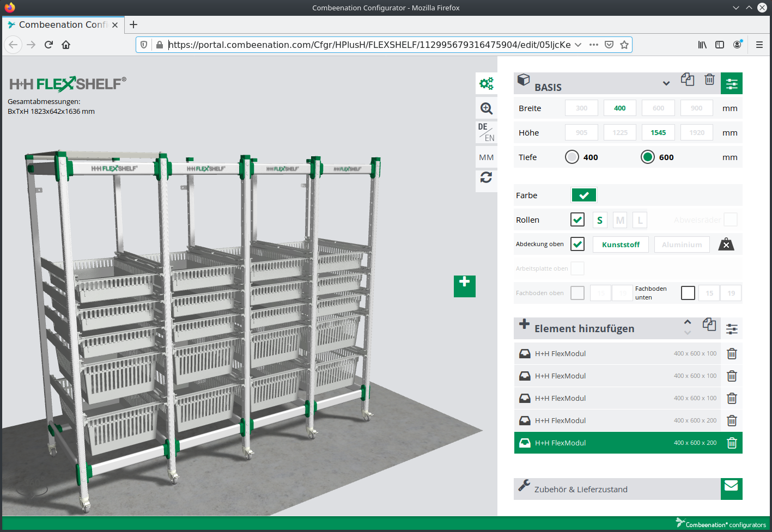Select roller size S
This screenshot has width=772, height=532.
point(600,220)
